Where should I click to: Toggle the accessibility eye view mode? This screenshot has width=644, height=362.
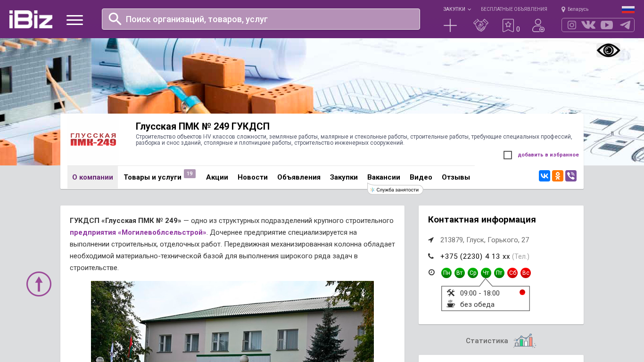[608, 50]
